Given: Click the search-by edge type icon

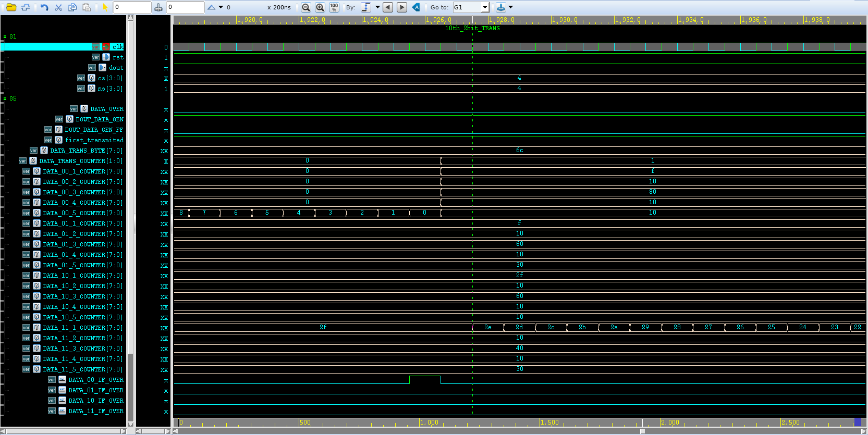Looking at the screenshot, I should [x=366, y=7].
